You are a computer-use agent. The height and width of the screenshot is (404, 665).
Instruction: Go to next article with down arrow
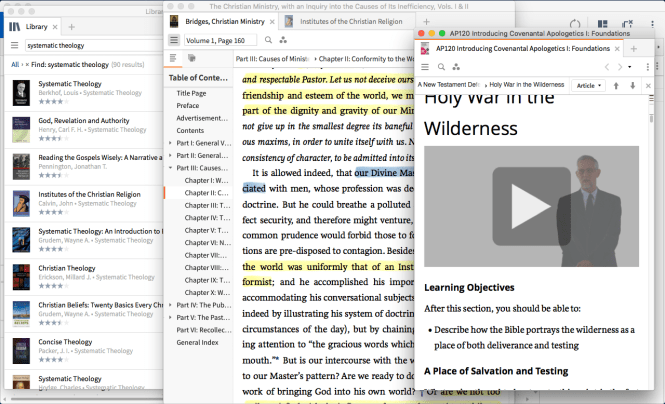[631, 86]
